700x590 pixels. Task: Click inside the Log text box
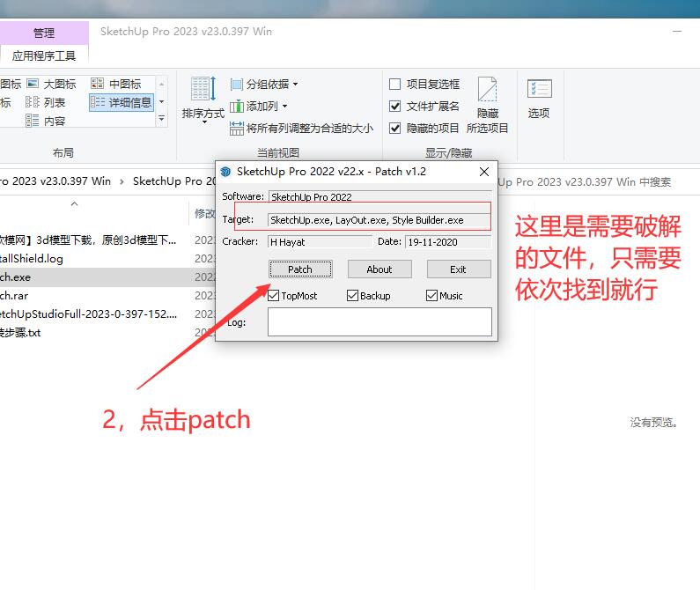click(x=379, y=321)
